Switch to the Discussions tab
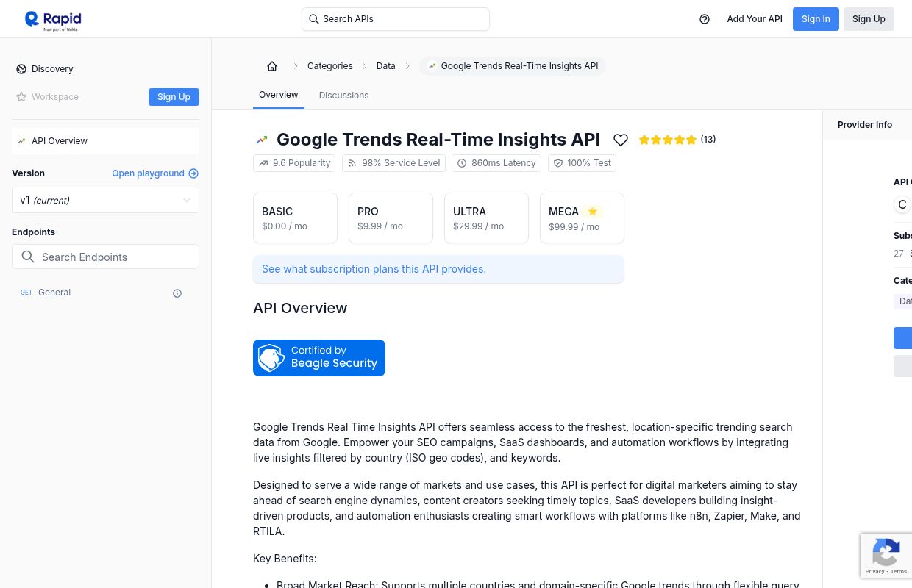 click(x=343, y=96)
